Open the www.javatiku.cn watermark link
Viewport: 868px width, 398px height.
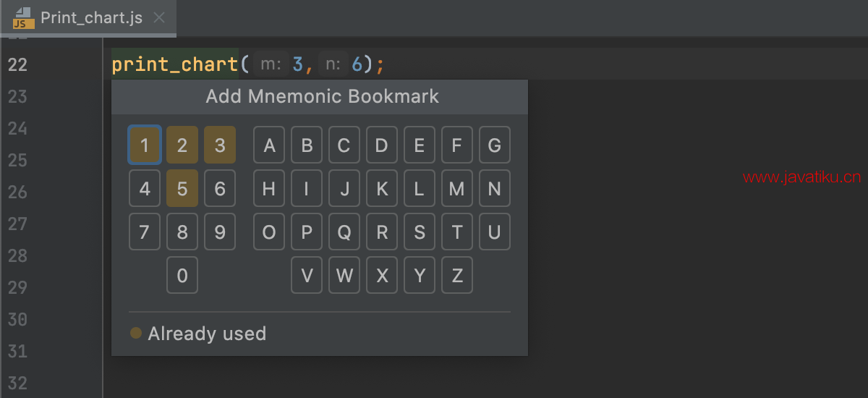[x=801, y=177]
